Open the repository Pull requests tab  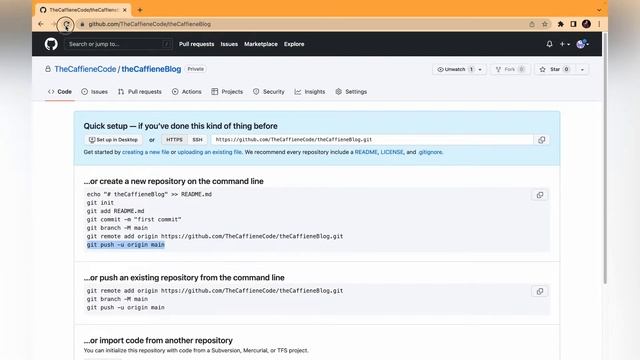click(140, 92)
